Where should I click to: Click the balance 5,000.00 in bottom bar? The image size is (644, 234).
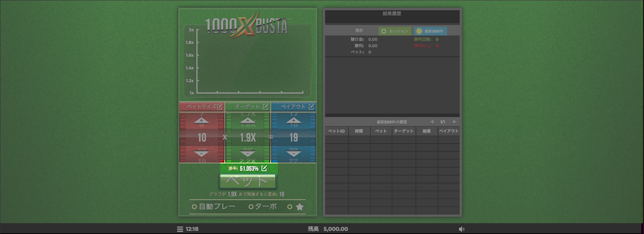335,229
